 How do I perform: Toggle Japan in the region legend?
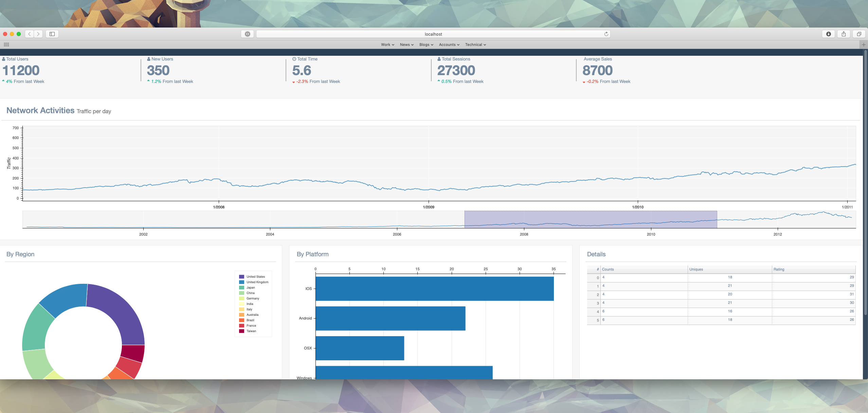(251, 287)
